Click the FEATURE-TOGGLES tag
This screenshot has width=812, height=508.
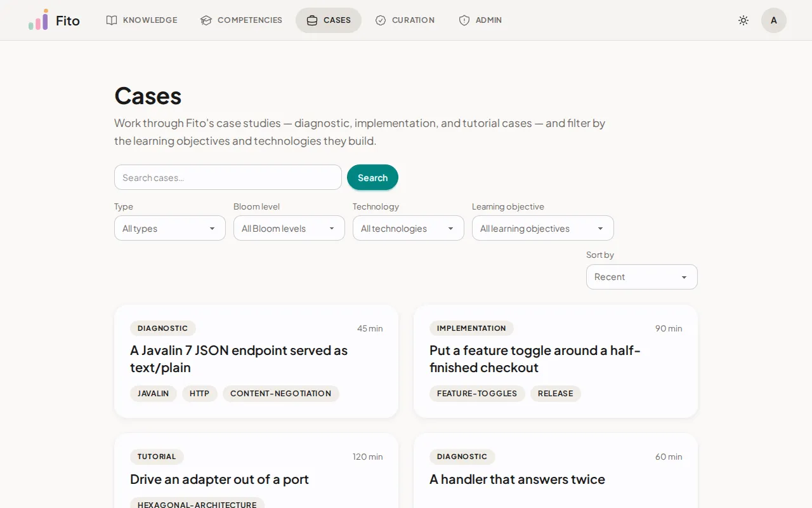tap(477, 394)
